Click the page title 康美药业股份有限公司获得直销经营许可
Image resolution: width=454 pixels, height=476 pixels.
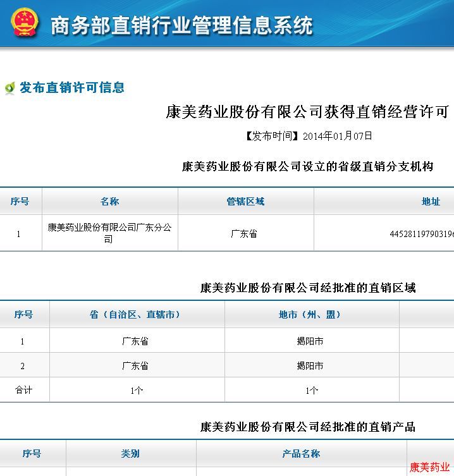pos(307,112)
